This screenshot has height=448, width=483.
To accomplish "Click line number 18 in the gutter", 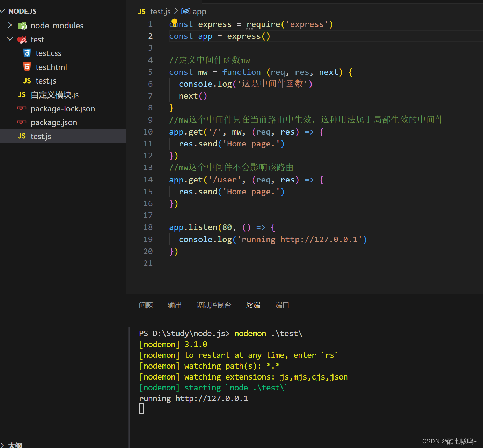I will [148, 227].
